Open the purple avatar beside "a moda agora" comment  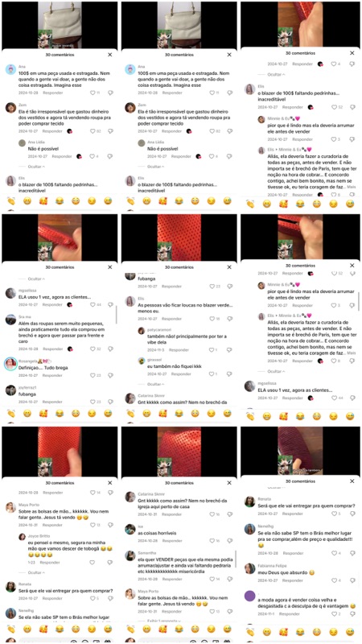pyautogui.click(x=250, y=596)
